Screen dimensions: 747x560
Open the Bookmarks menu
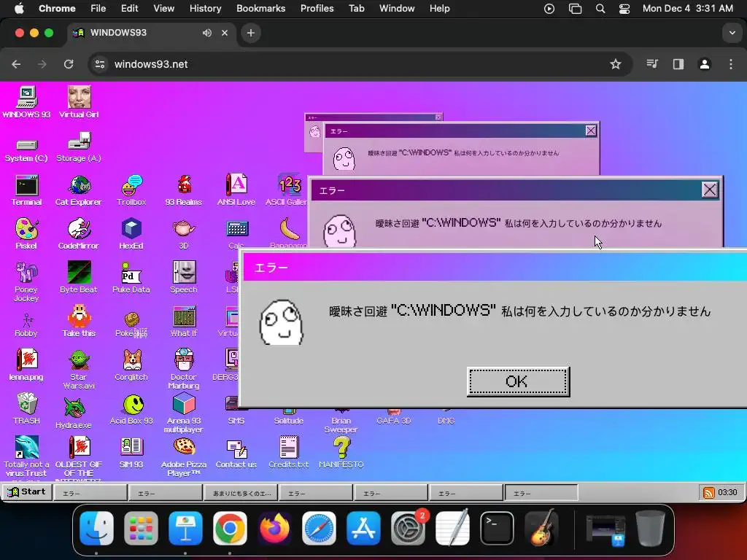coord(260,8)
